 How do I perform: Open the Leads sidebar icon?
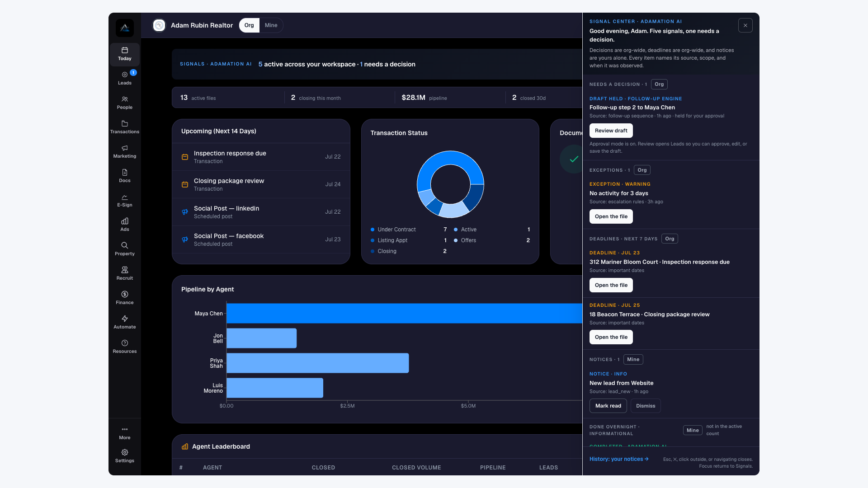(x=124, y=75)
